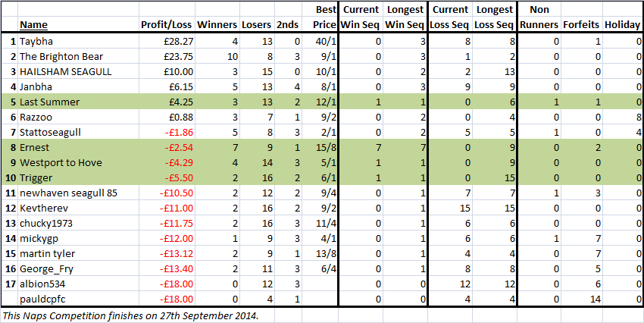The height and width of the screenshot is (323, 644).
Task: Click albion534's -£18.00 loss cell
Action: 167,284
